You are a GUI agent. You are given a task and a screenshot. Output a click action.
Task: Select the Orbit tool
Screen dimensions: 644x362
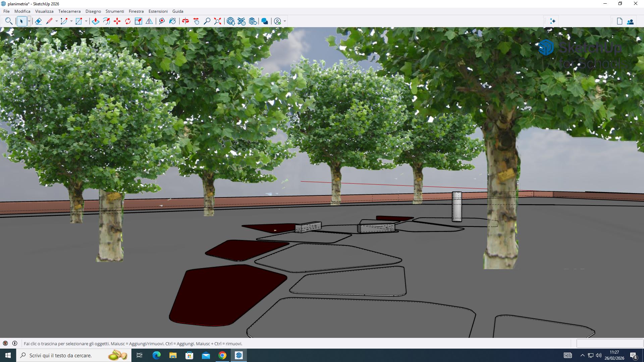coord(185,21)
